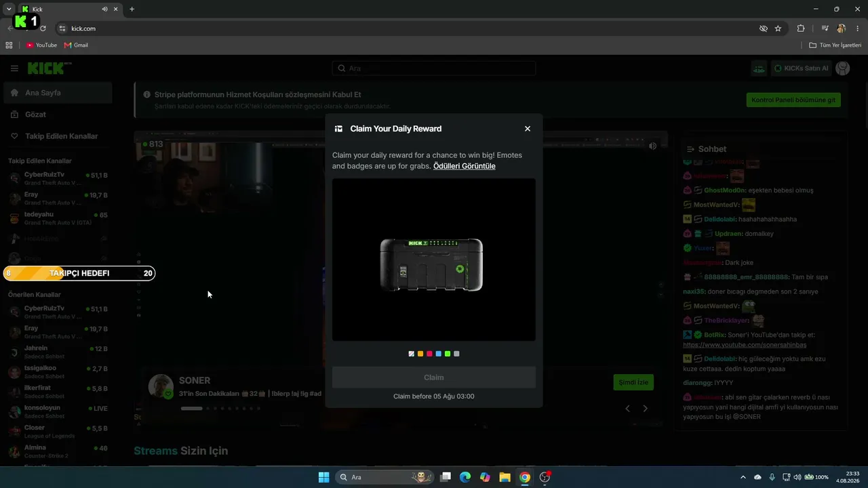Open the Chrome apps grid icon
868x488 pixels.
(x=9, y=45)
